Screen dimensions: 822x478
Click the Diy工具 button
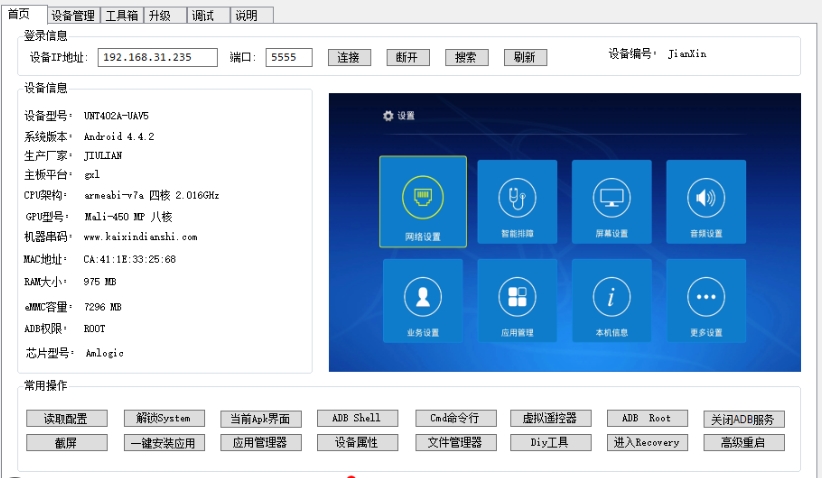pyautogui.click(x=550, y=443)
